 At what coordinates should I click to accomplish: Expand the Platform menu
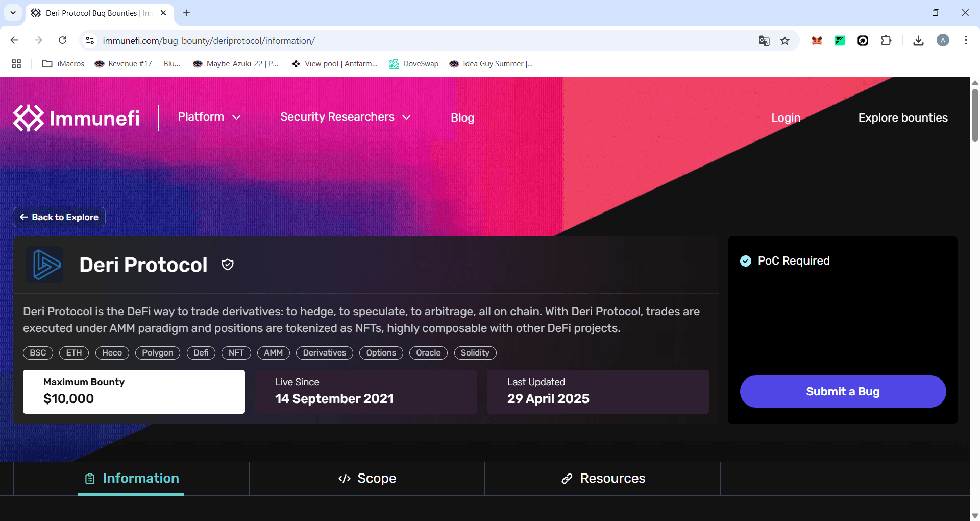209,117
